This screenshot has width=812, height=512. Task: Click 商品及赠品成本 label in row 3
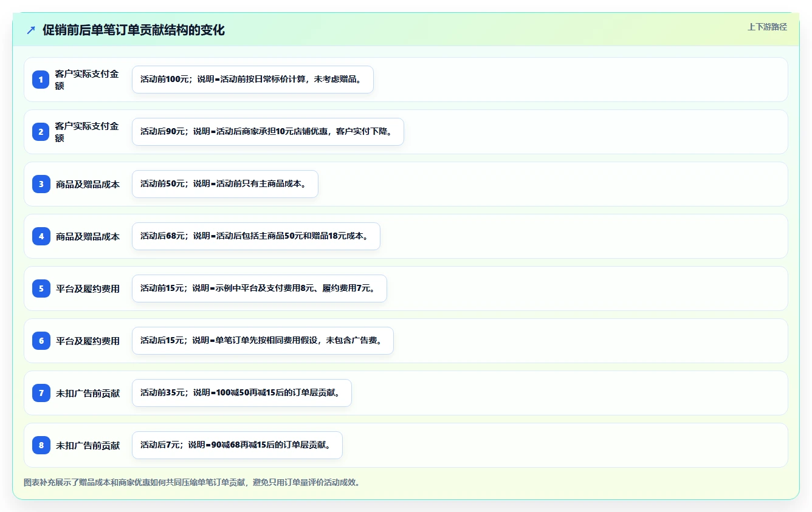coord(88,185)
